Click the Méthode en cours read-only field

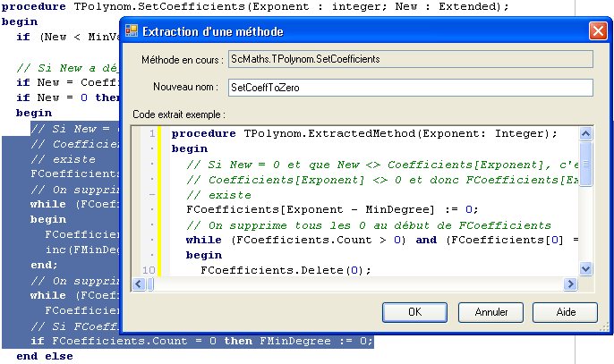[x=411, y=58]
